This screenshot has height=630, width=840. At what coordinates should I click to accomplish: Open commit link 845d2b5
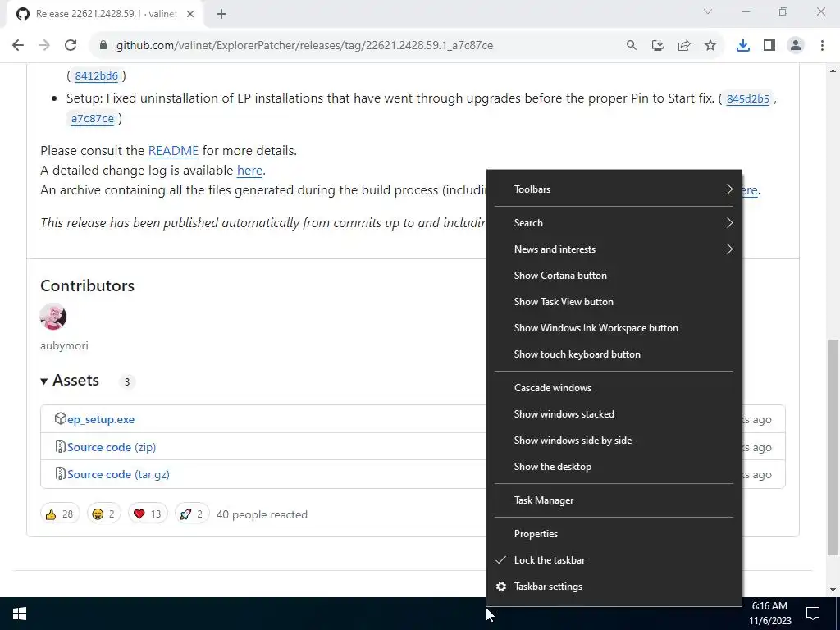tap(748, 98)
